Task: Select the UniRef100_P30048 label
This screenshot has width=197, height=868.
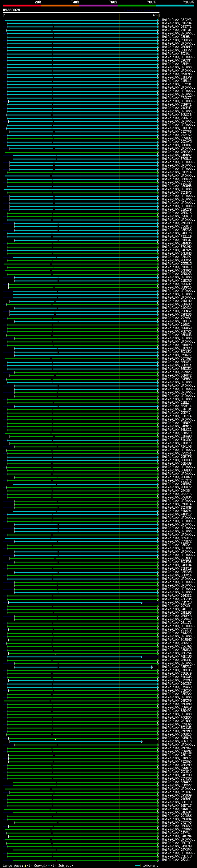Action: tap(176, 619)
